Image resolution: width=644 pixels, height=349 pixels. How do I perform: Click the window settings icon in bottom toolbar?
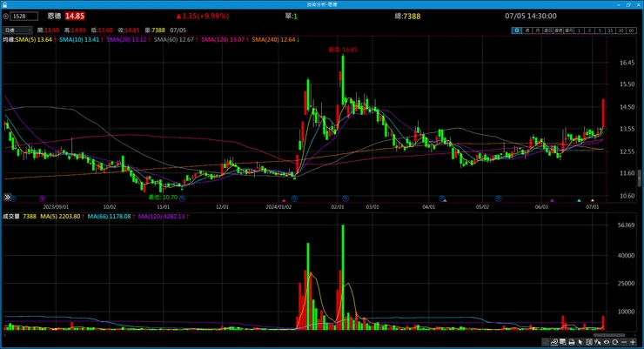(x=563, y=342)
